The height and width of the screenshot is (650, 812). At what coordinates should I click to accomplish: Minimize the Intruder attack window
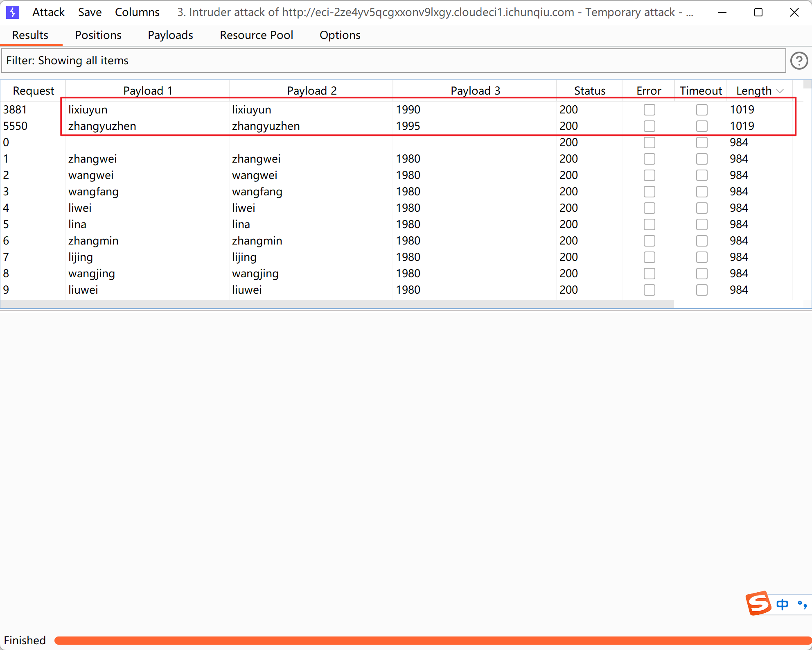[722, 12]
